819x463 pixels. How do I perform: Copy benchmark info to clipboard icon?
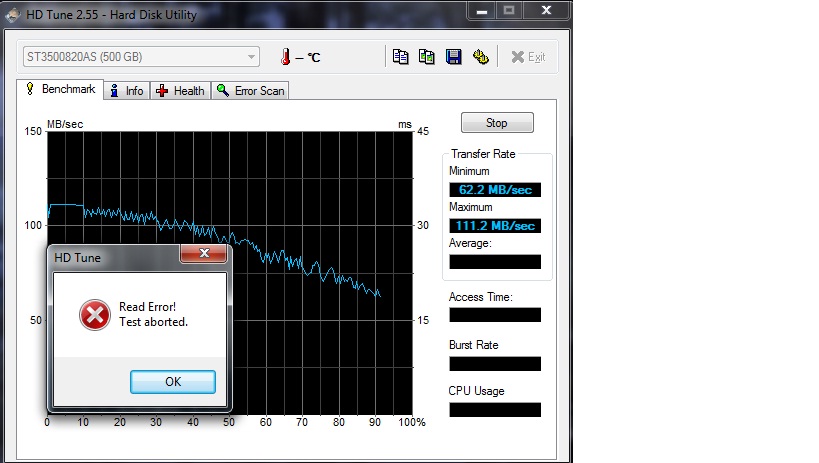pyautogui.click(x=401, y=56)
